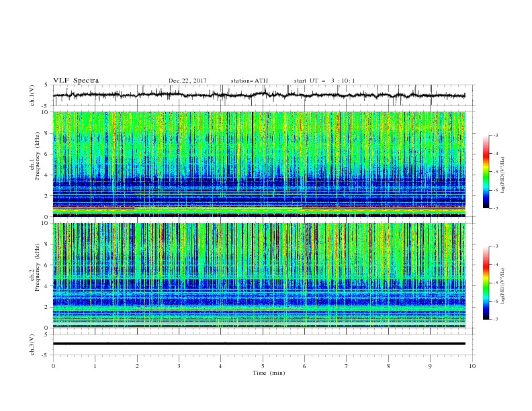The width and height of the screenshot is (532, 411).
Task: Click the "-3" value atop the ch.1 color bar
Action: click(x=495, y=135)
